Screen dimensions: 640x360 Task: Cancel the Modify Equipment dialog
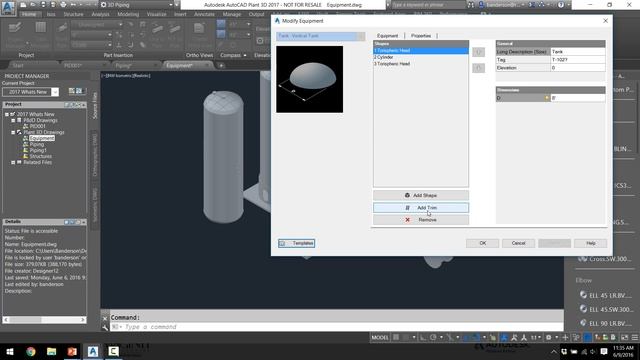tap(518, 243)
